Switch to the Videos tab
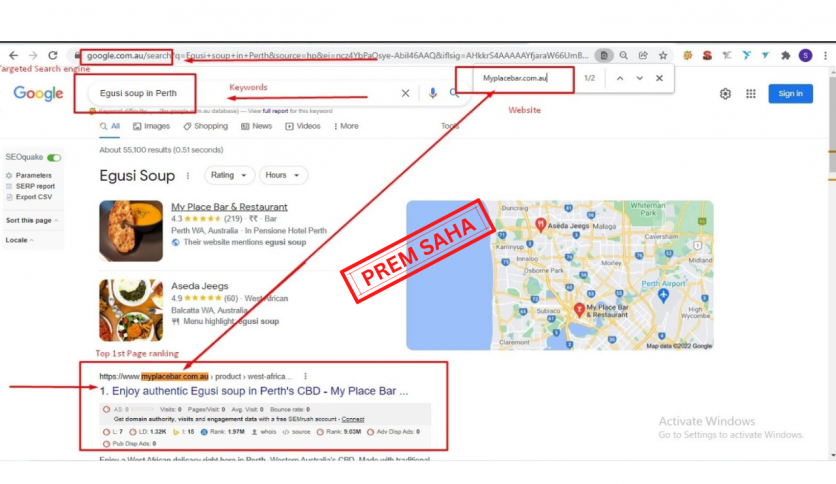836x484 pixels. point(303,126)
